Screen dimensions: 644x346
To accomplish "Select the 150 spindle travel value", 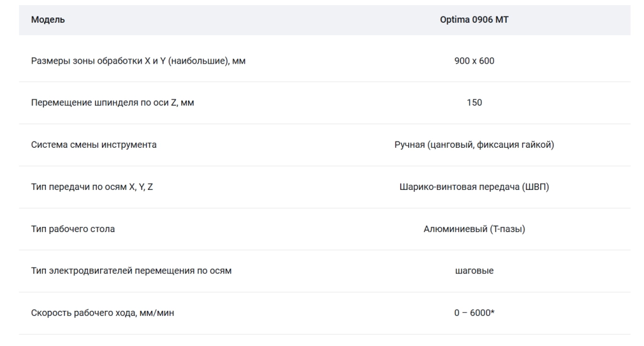I will coord(474,103).
